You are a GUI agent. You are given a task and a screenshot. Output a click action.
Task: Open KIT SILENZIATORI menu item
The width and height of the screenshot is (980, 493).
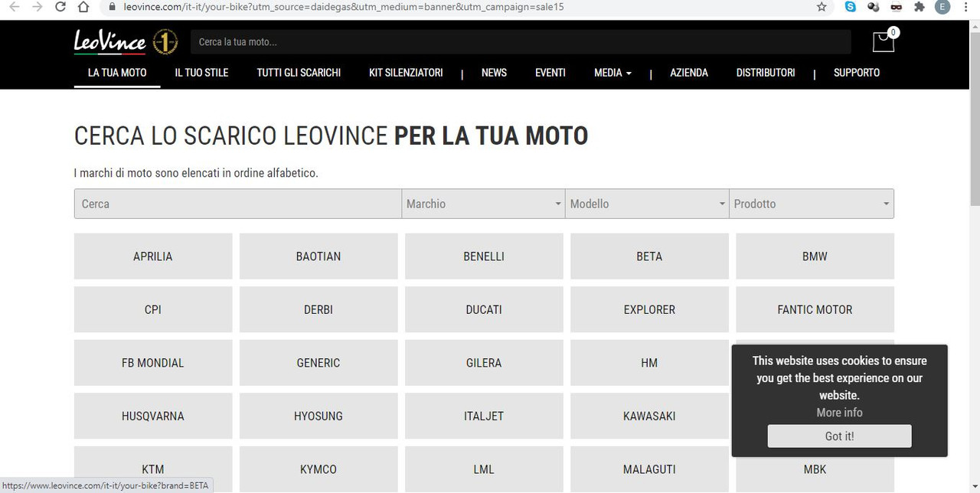pos(406,73)
